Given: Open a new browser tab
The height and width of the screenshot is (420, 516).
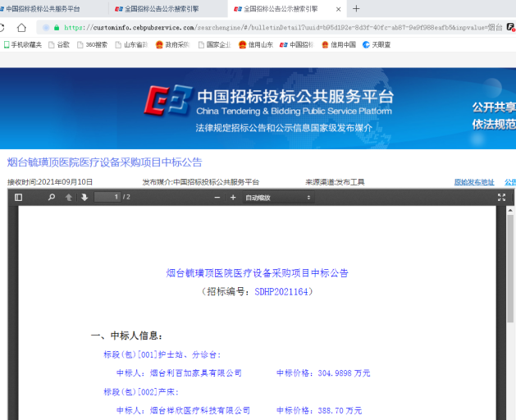Looking at the screenshot, I should [x=356, y=9].
